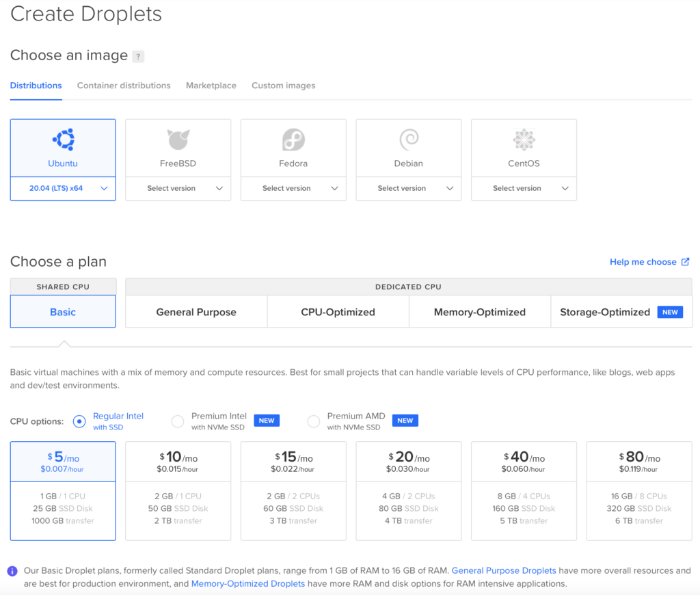
Task: Choose the CentOS logo icon
Action: coord(524,140)
